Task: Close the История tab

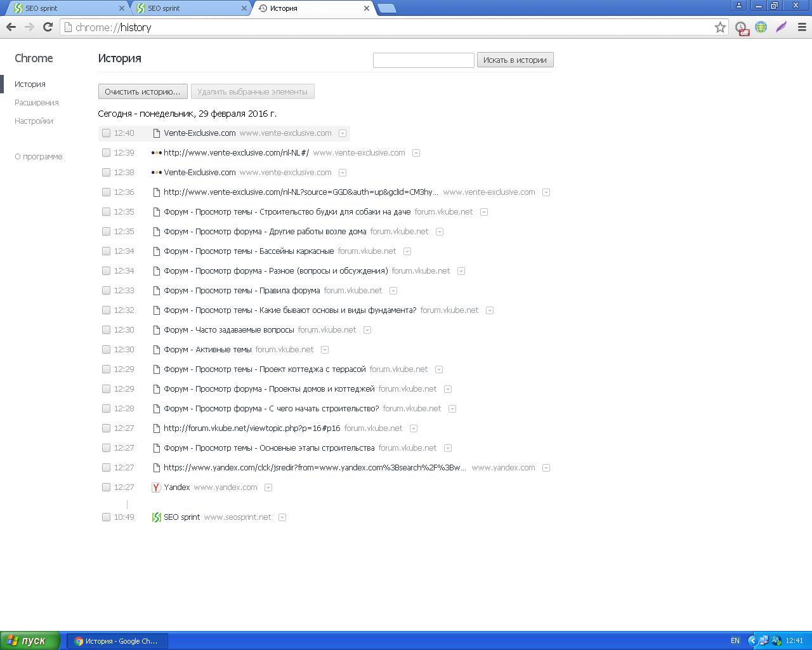Action: tap(367, 8)
